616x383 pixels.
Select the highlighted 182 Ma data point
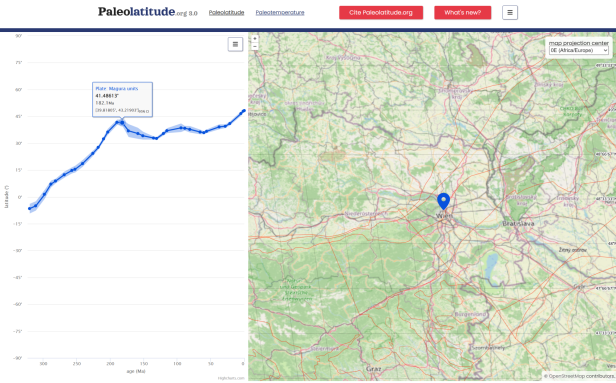(x=122, y=123)
